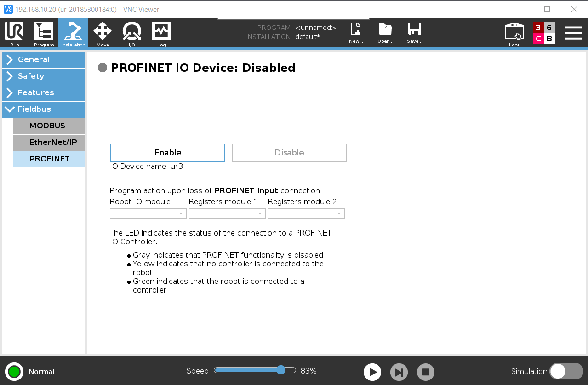Create a New program file

tap(356, 33)
